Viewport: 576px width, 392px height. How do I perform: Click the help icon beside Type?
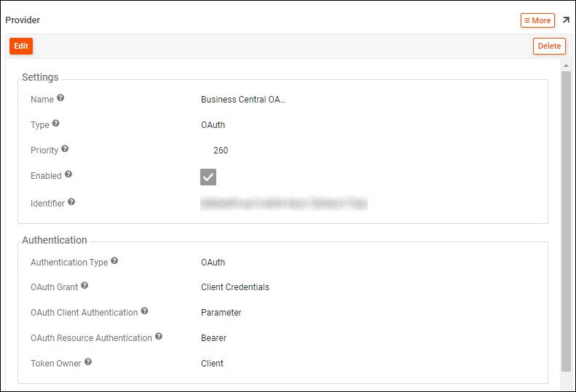[x=56, y=124]
